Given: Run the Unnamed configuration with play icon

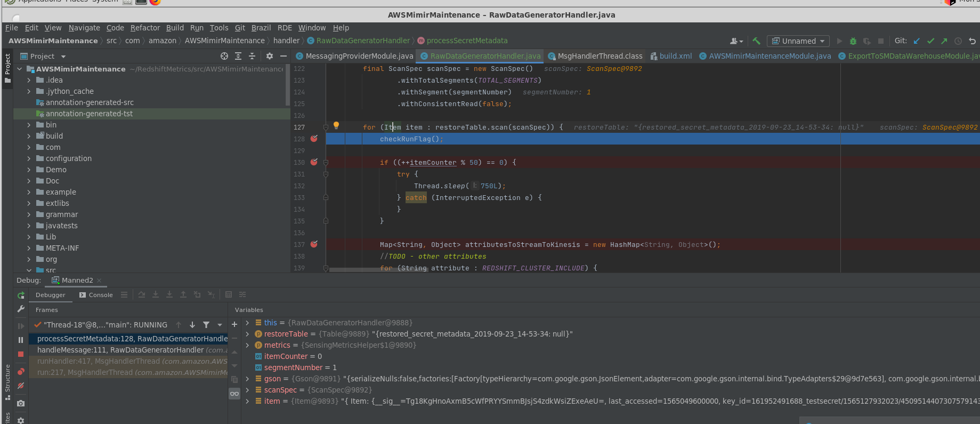Looking at the screenshot, I should [839, 41].
